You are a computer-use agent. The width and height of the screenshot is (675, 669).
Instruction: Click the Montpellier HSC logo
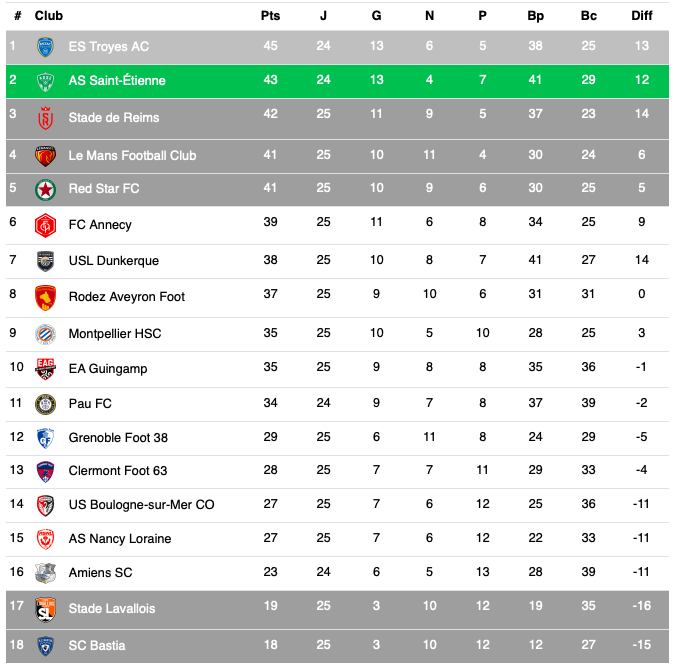(x=45, y=333)
